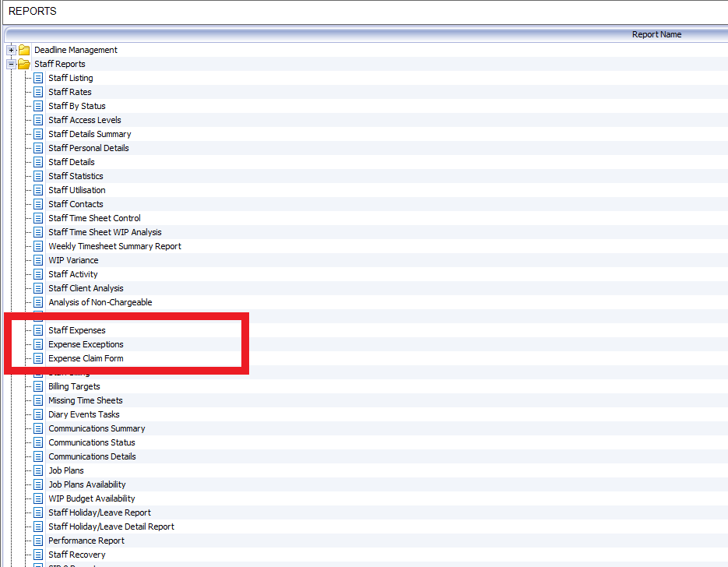Screen dimensions: 728x567
Task: Click the Performance Report icon
Action: pos(38,541)
